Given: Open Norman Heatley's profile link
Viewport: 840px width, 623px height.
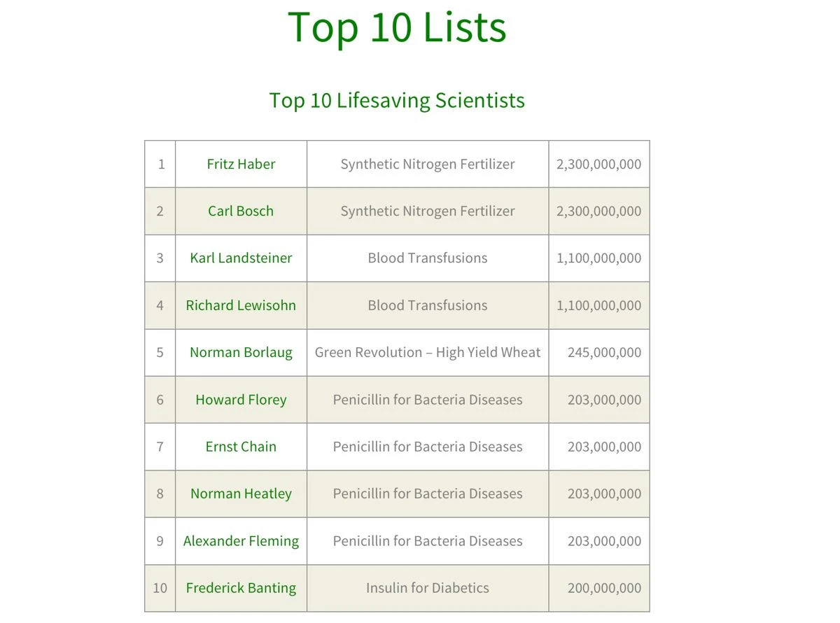Looking at the screenshot, I should point(241,493).
